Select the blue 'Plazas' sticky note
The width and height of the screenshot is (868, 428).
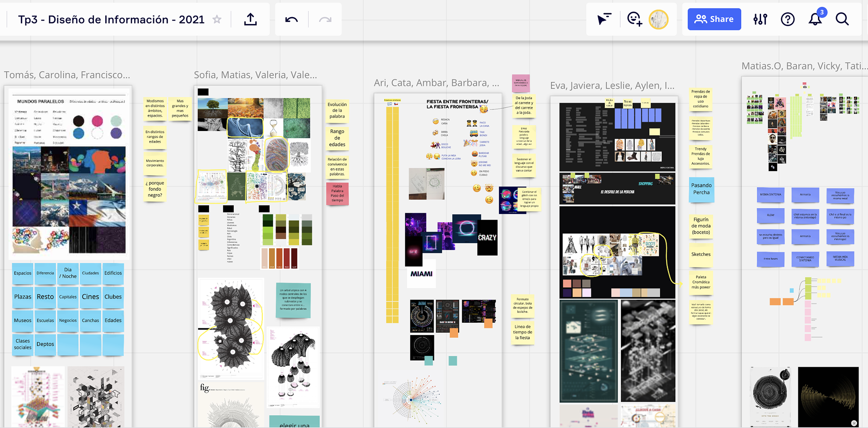tap(23, 297)
